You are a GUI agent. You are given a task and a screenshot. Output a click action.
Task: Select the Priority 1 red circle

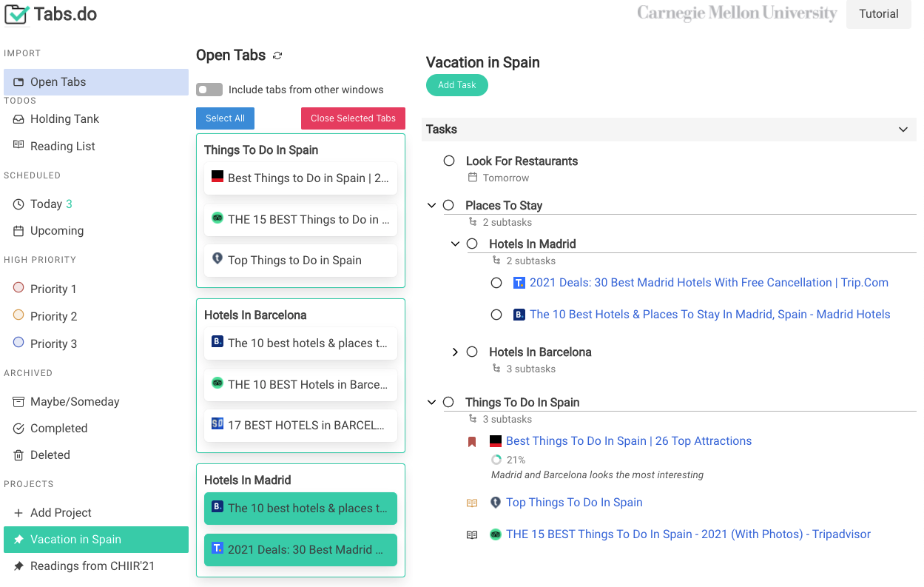point(18,289)
